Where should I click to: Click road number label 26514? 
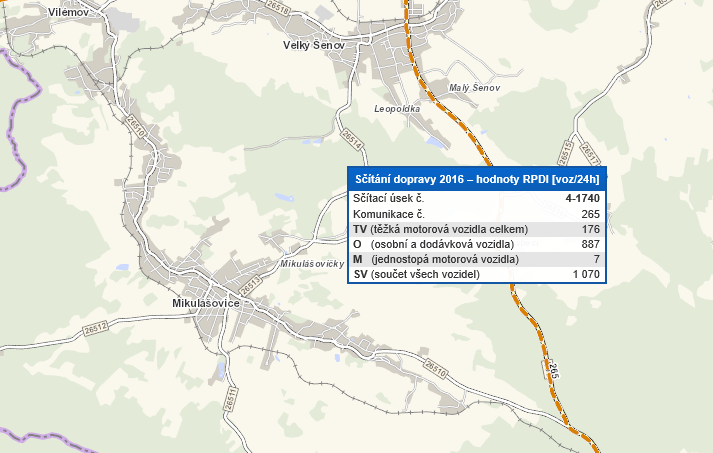tap(352, 139)
